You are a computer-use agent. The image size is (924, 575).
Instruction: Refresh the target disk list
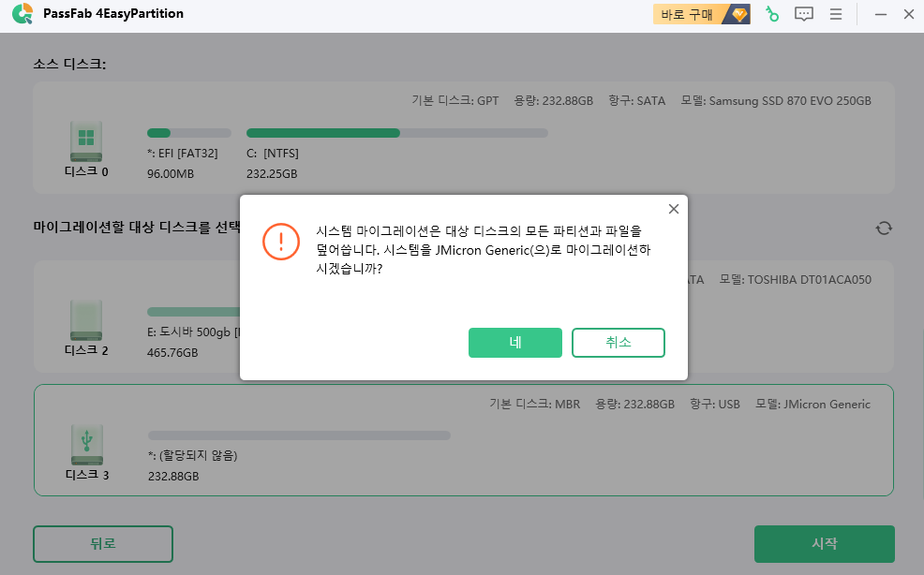coord(884,228)
